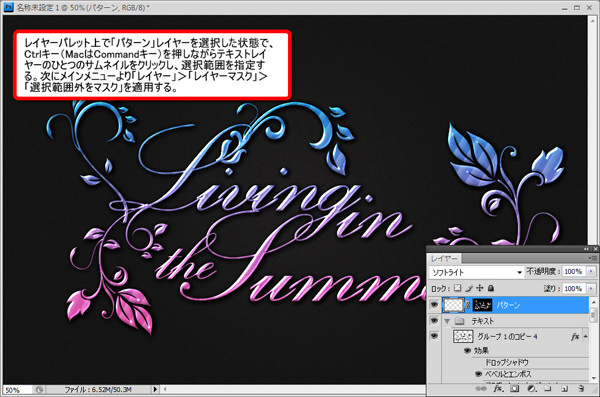This screenshot has width=600, height=397.
Task: Lock image pixels brush icon
Action: tap(468, 288)
